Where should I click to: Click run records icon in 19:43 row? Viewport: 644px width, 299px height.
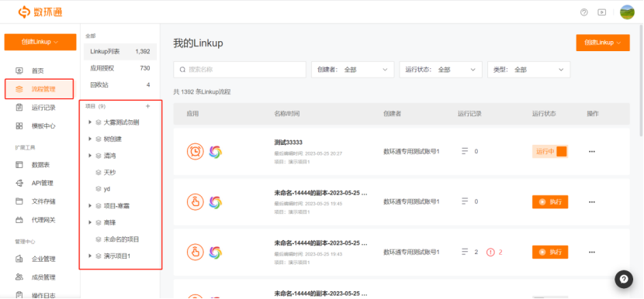click(x=465, y=252)
